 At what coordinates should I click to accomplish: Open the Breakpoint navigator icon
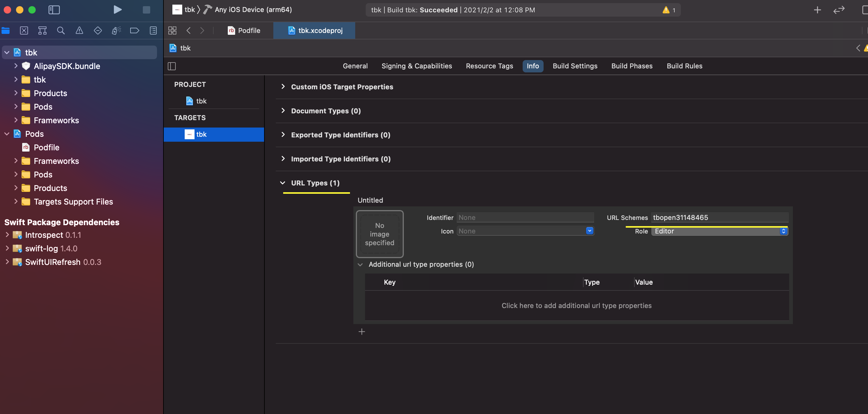pos(135,31)
